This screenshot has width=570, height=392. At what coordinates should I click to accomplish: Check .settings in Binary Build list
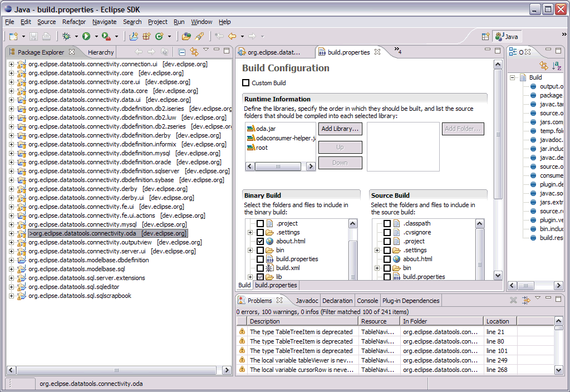[261, 232]
